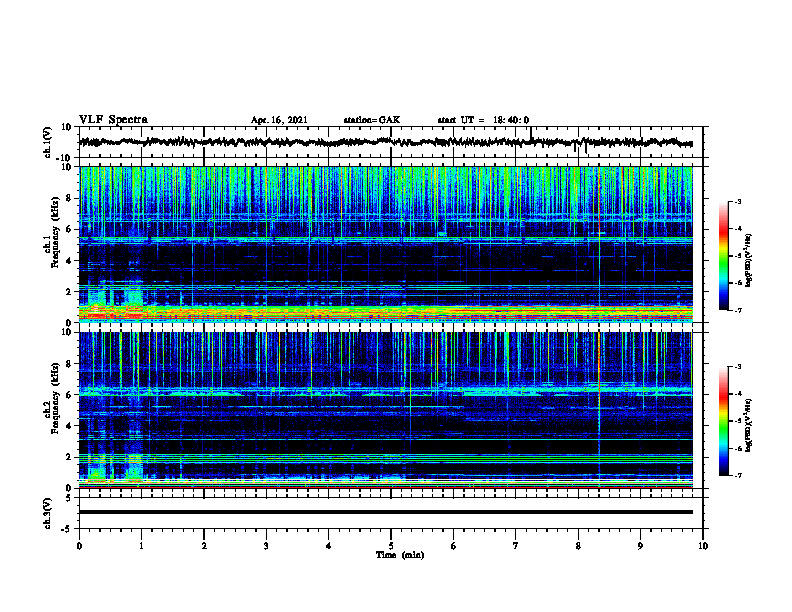Click the ch.2 spectrogram color scale bar
Screen dimensions: 792x612
[723, 421]
